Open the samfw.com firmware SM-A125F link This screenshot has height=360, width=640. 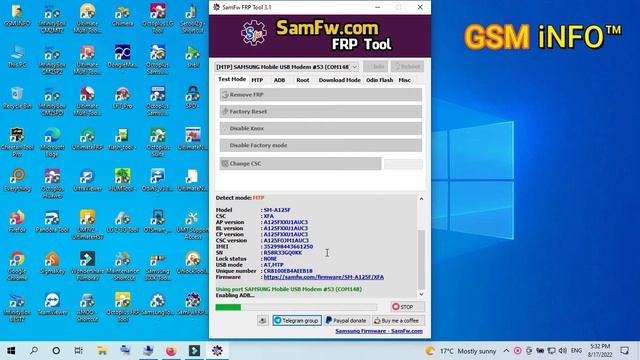pos(324,277)
